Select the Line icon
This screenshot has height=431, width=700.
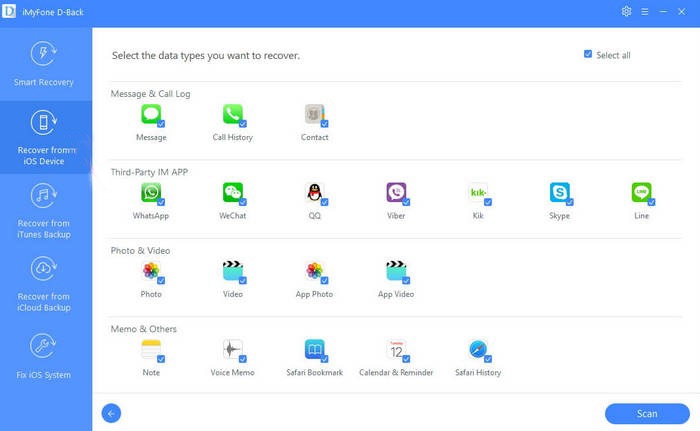coord(641,192)
